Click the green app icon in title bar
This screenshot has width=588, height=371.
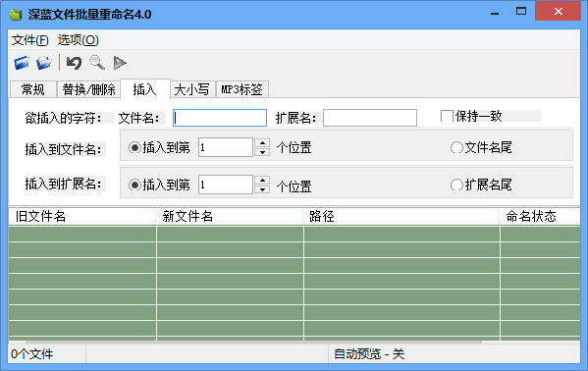[x=16, y=15]
